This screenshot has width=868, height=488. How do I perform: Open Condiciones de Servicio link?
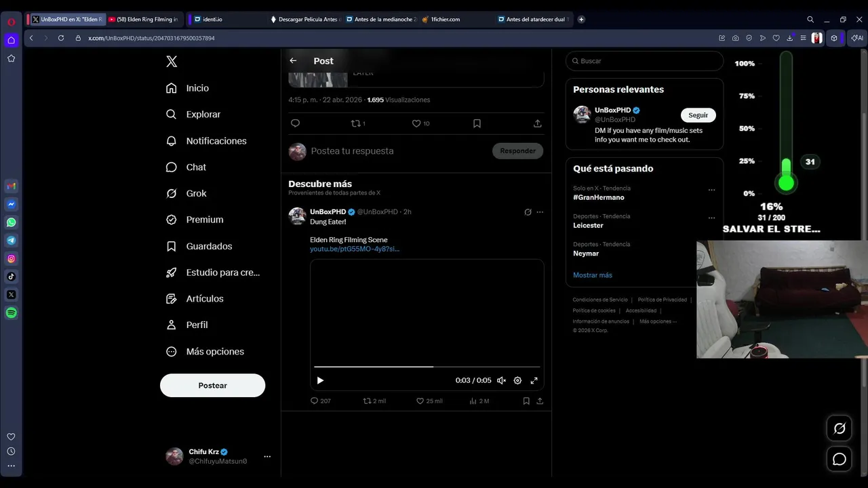tap(600, 300)
